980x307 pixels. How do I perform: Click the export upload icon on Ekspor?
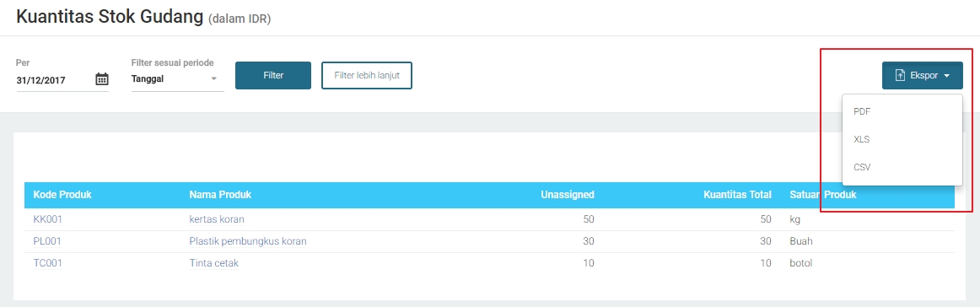click(x=900, y=75)
